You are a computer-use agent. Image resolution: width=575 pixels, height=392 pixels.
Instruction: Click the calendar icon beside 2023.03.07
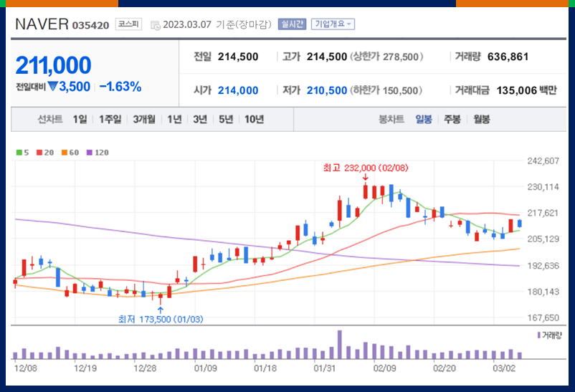(x=156, y=25)
